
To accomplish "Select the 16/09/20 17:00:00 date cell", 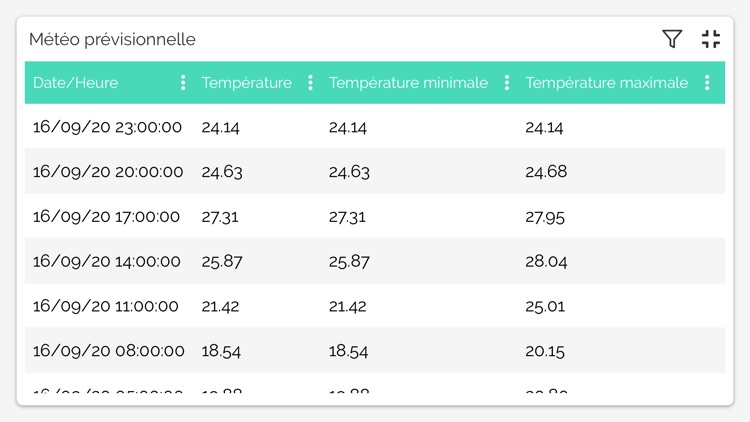I will (x=106, y=216).
